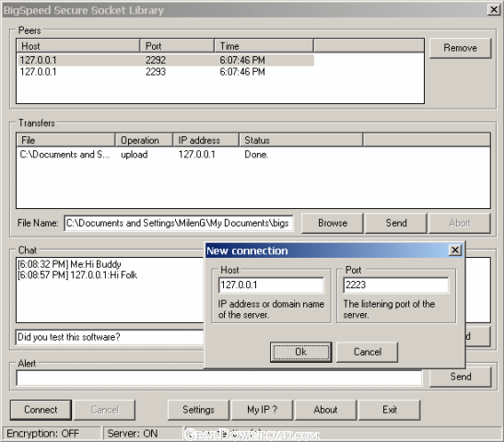Click the Time column header in Peers
Screen dimensions: 504x442
pyautogui.click(x=264, y=46)
